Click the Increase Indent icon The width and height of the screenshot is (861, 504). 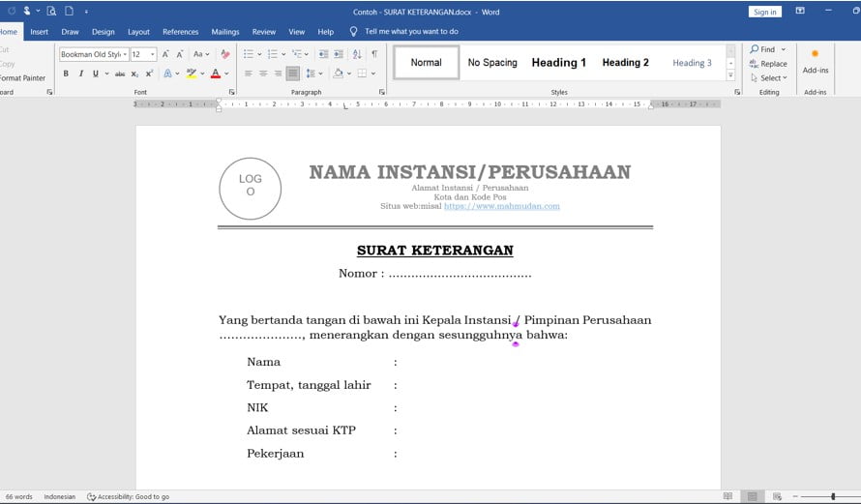(339, 54)
